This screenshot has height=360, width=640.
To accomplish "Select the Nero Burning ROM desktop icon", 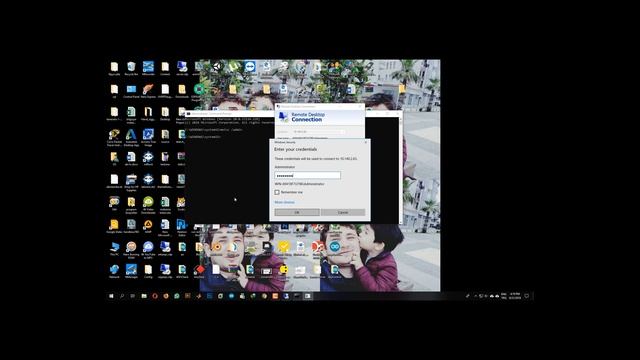I will tap(131, 249).
